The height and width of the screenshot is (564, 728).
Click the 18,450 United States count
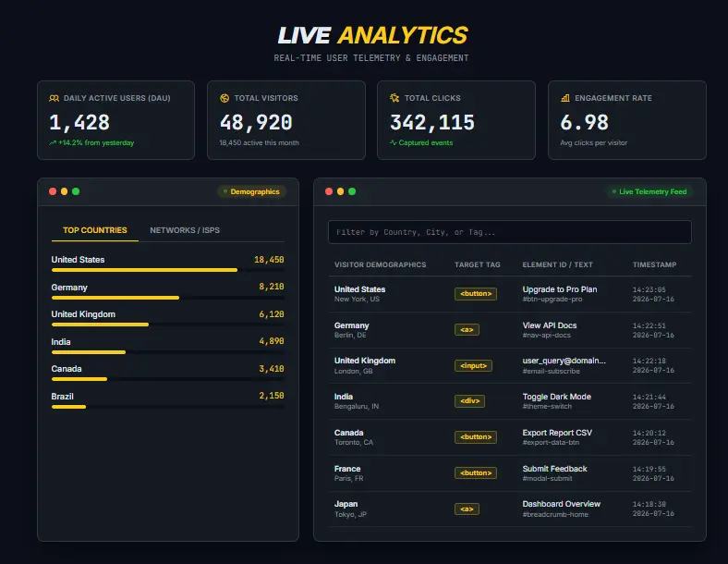click(269, 260)
